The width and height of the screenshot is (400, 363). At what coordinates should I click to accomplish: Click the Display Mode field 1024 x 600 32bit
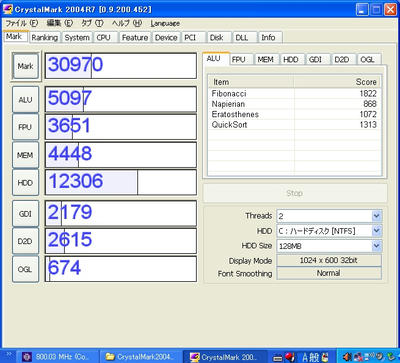(329, 261)
